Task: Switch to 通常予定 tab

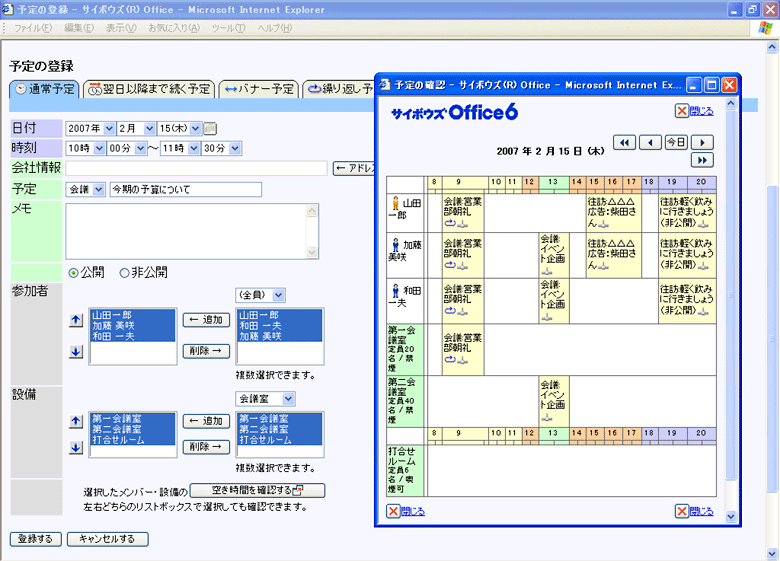Action: [44, 90]
